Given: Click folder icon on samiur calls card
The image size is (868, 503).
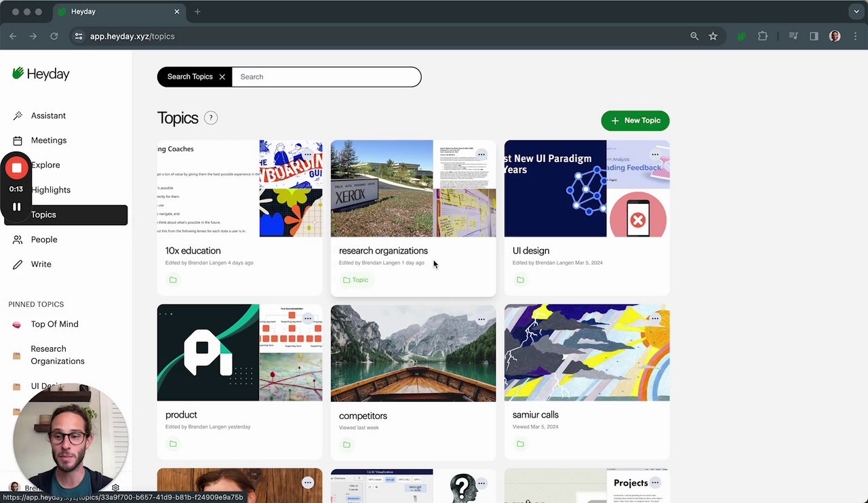Looking at the screenshot, I should pyautogui.click(x=520, y=444).
